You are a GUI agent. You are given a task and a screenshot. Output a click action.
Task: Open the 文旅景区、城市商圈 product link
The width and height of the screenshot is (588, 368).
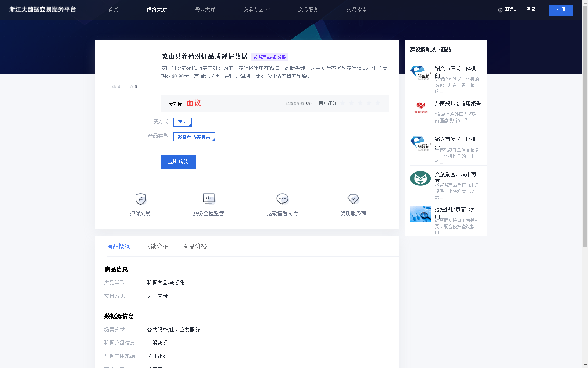(455, 178)
